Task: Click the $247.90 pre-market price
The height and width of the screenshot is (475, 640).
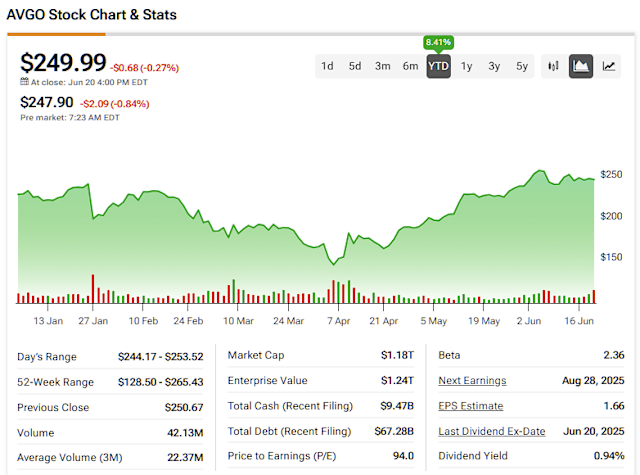Action: (x=47, y=102)
